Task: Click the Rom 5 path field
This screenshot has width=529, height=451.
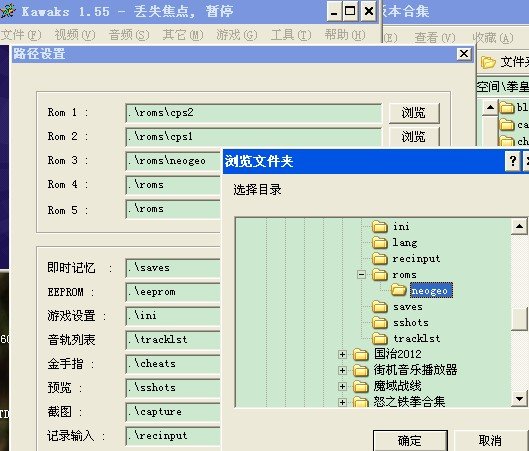Action: [173, 209]
